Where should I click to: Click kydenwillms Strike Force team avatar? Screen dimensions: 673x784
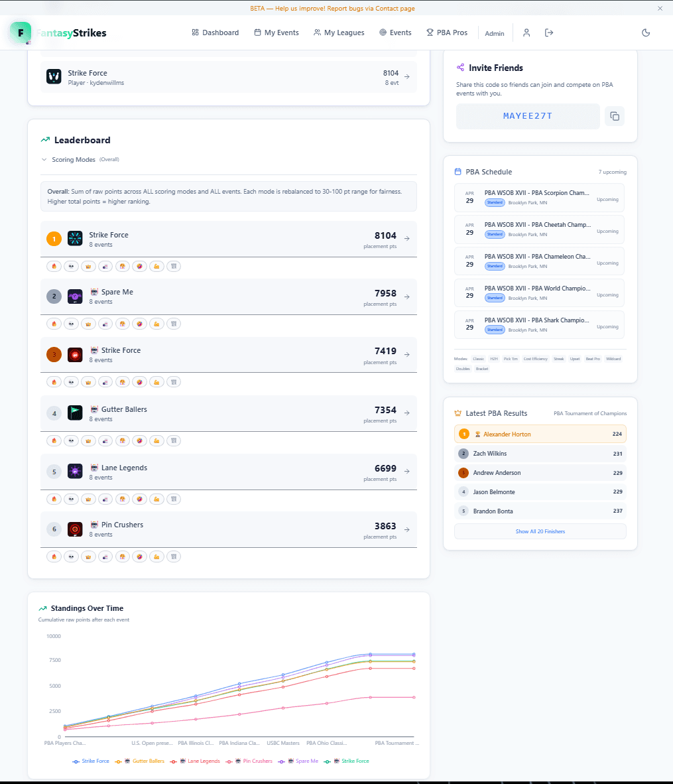[54, 76]
